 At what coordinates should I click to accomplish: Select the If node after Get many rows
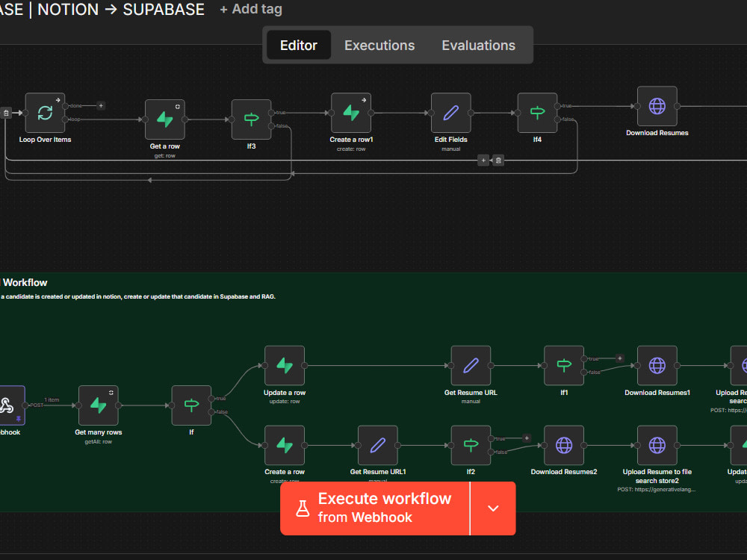pyautogui.click(x=191, y=405)
